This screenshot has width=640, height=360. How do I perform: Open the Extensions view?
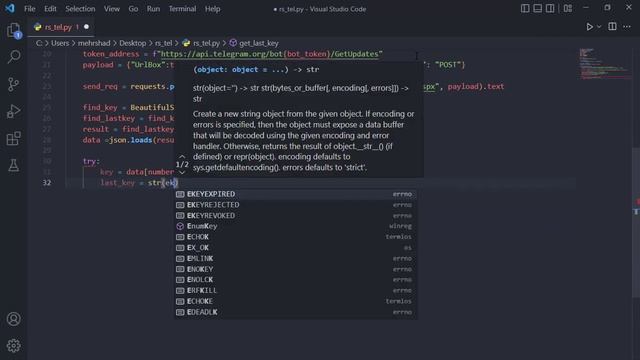click(x=13, y=138)
